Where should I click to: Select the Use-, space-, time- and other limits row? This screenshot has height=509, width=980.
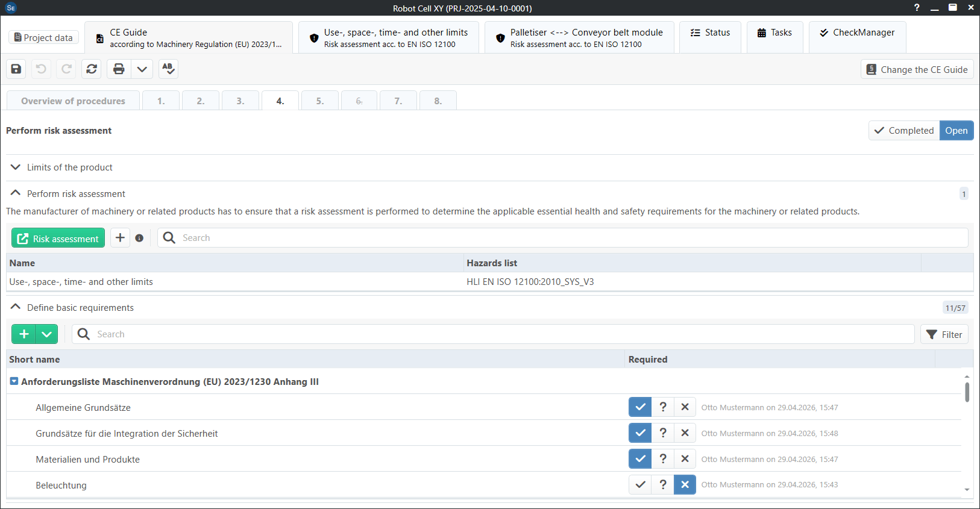click(x=489, y=281)
